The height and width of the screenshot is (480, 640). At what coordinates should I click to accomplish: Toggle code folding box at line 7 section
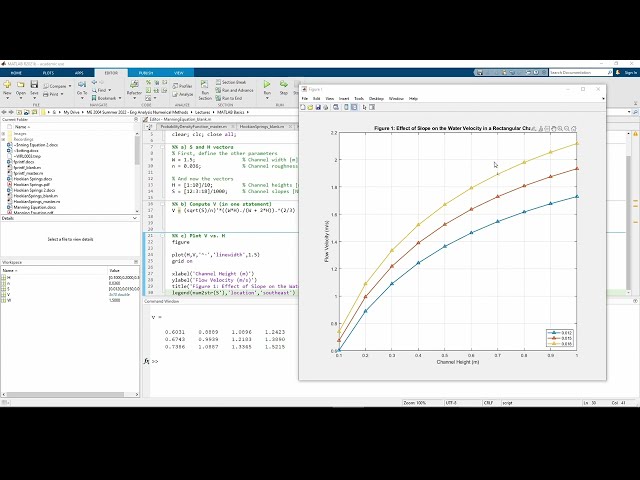[x=162, y=147]
